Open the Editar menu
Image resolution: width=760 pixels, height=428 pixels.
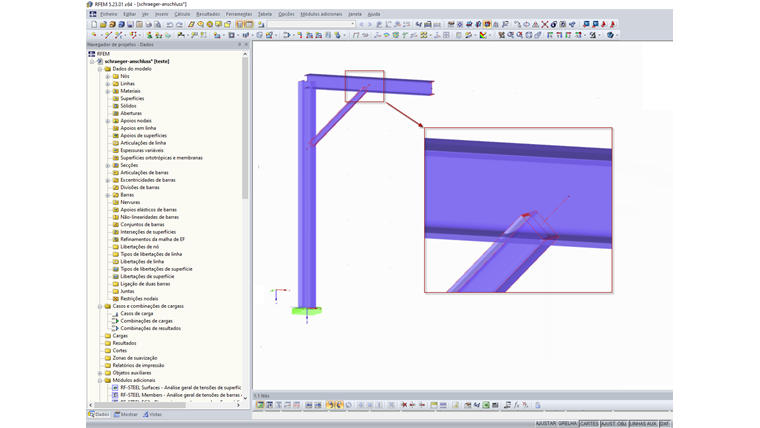(129, 14)
